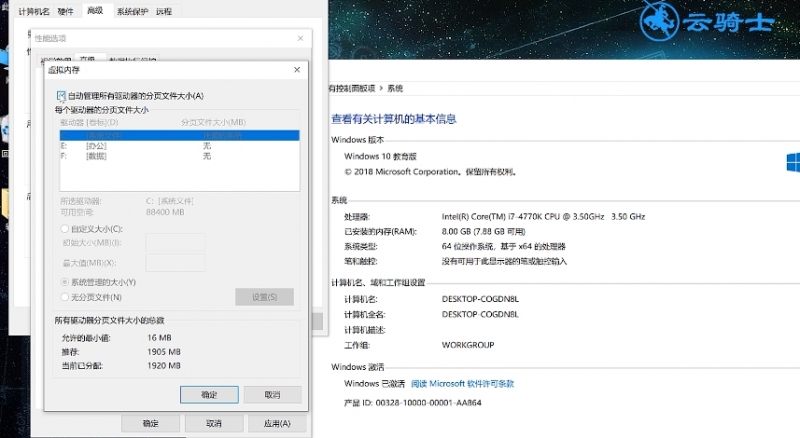Click 确定 in system properties window
800x438 pixels.
coord(151,423)
